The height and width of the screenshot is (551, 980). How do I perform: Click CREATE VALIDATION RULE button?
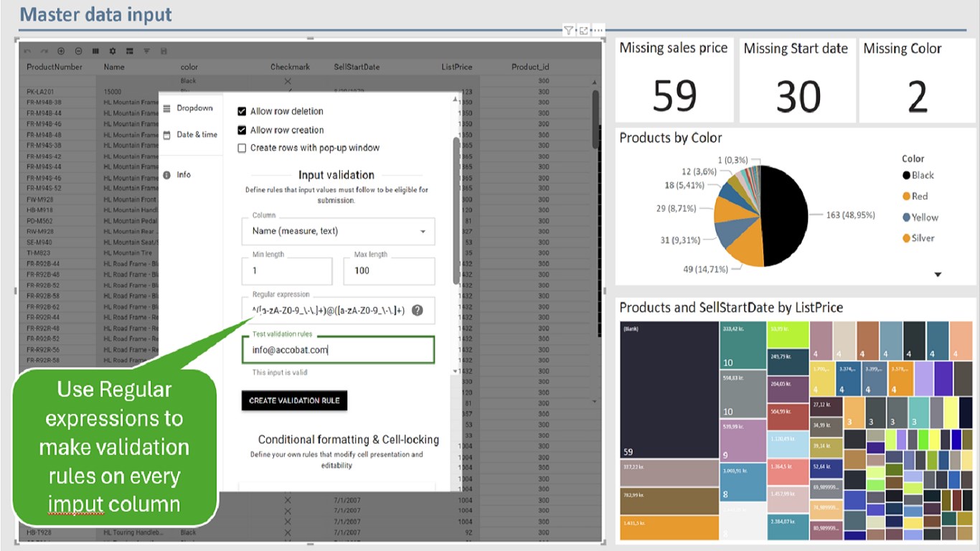click(x=294, y=400)
